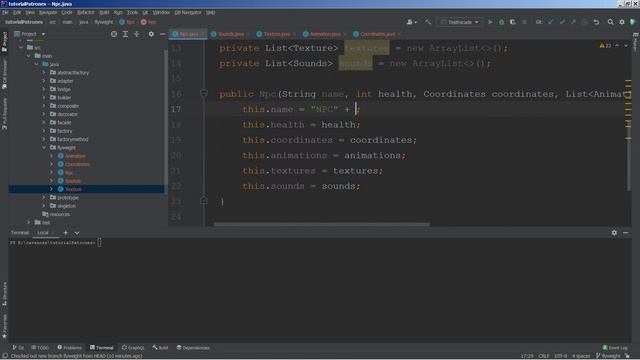The image size is (640, 360).
Task: Click the user account icon in the toolbar
Action: 411,22
